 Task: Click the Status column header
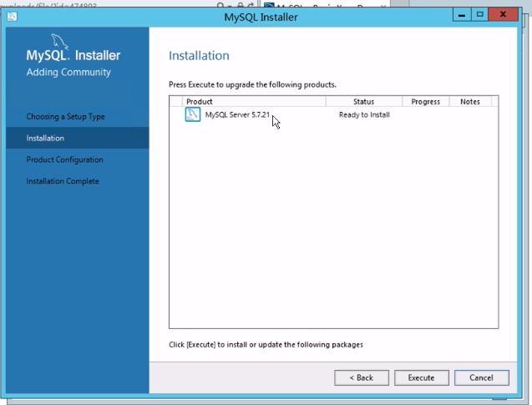pos(364,101)
